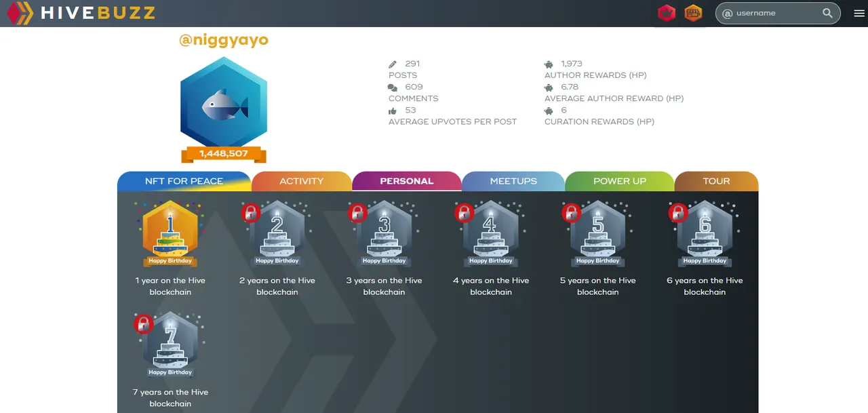Click AUTHOR REWARDS (HP) label
The image size is (868, 413).
(595, 75)
